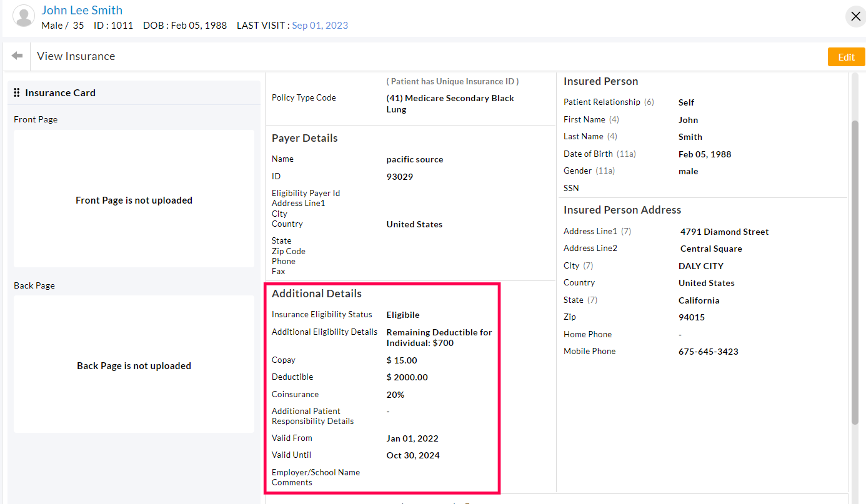Image resolution: width=866 pixels, height=504 pixels.
Task: Click the Insurance Card drag handle icon
Action: 17,92
